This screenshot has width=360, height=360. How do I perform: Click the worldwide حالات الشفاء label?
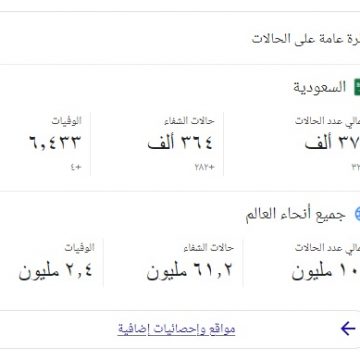pos(209,247)
